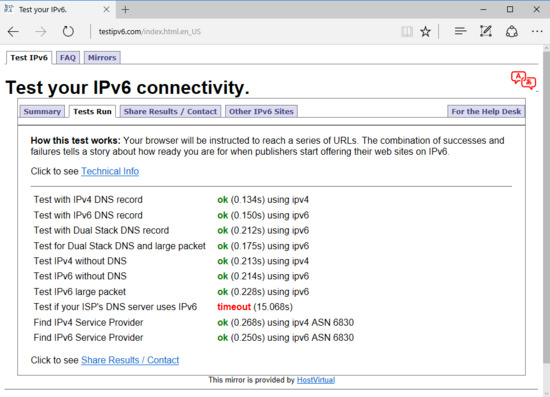Open a new browser tab
Image resolution: width=550 pixels, height=397 pixels.
click(125, 10)
